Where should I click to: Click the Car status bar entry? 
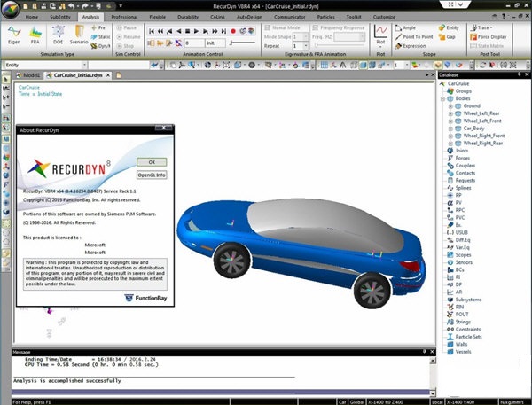(x=342, y=402)
